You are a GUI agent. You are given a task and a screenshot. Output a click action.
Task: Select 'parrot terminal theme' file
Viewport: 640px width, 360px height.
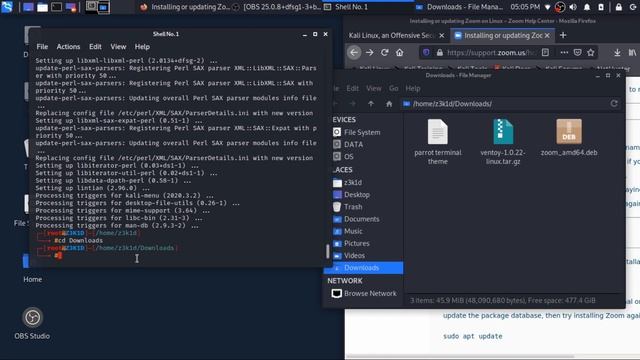point(438,142)
